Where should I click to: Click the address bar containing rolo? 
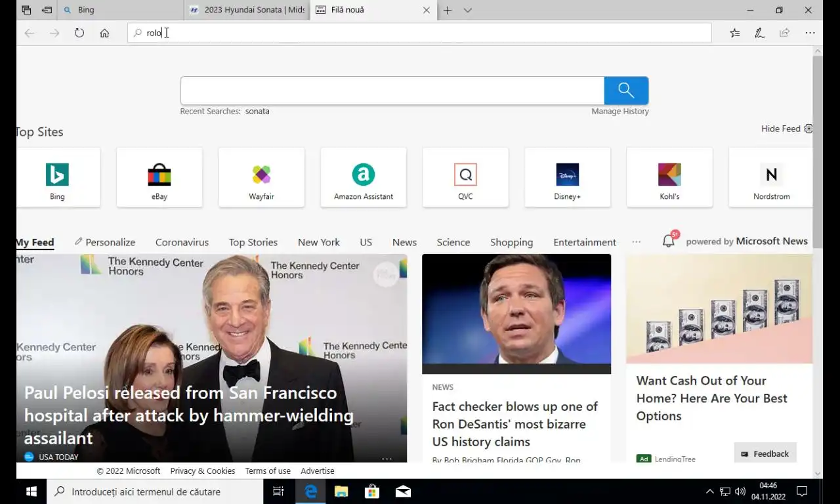tap(419, 33)
